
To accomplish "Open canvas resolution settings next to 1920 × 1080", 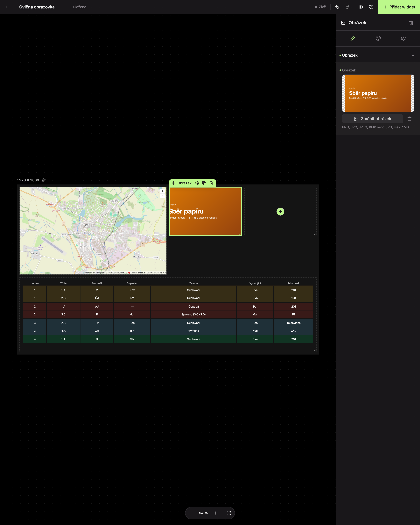I will [x=44, y=180].
